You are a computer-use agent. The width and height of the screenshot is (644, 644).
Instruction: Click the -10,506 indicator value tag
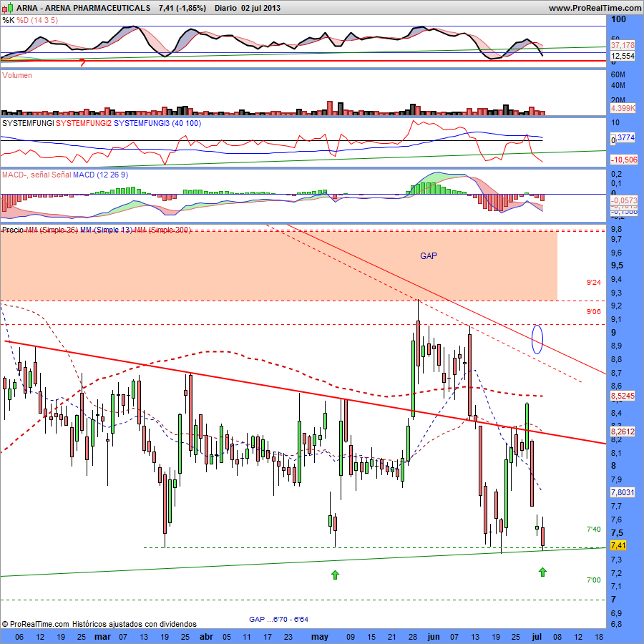click(623, 160)
